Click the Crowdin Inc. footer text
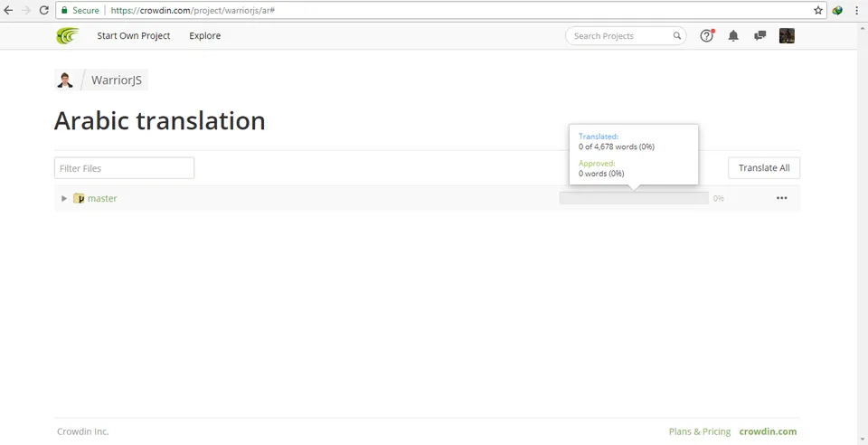 pos(83,431)
